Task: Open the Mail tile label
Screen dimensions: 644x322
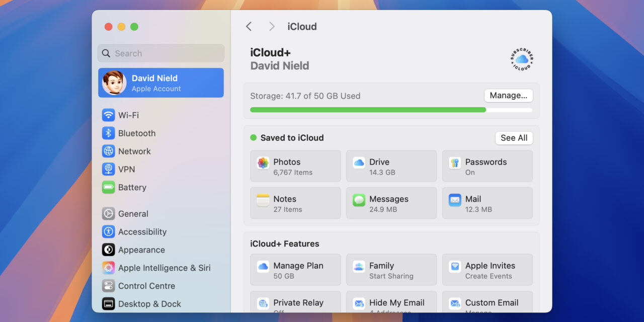Action: (x=473, y=199)
